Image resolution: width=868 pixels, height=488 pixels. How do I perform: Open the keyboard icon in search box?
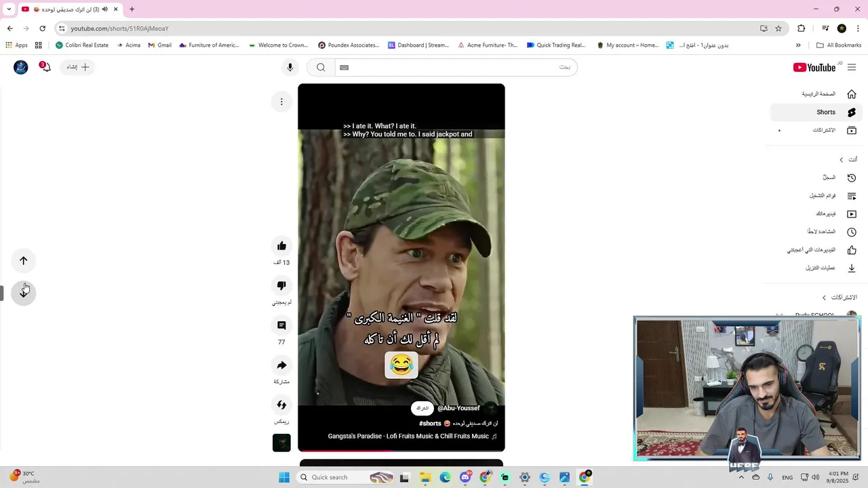[344, 67]
